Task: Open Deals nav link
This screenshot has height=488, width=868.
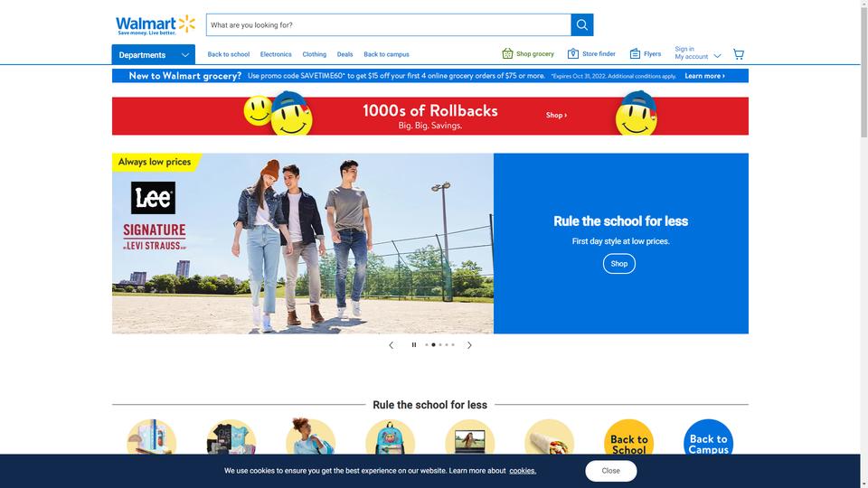Action: 344,54
